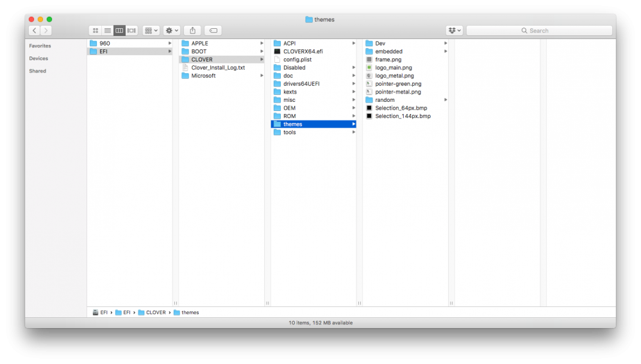Screen dimensions: 641x364
Task: Open the misc folder
Action: pyautogui.click(x=313, y=100)
